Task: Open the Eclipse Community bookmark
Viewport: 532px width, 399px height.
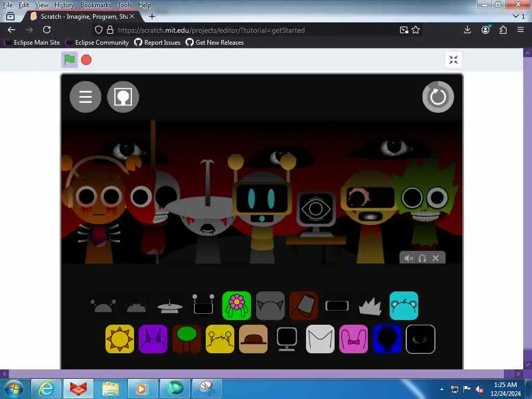Action: pos(98,43)
